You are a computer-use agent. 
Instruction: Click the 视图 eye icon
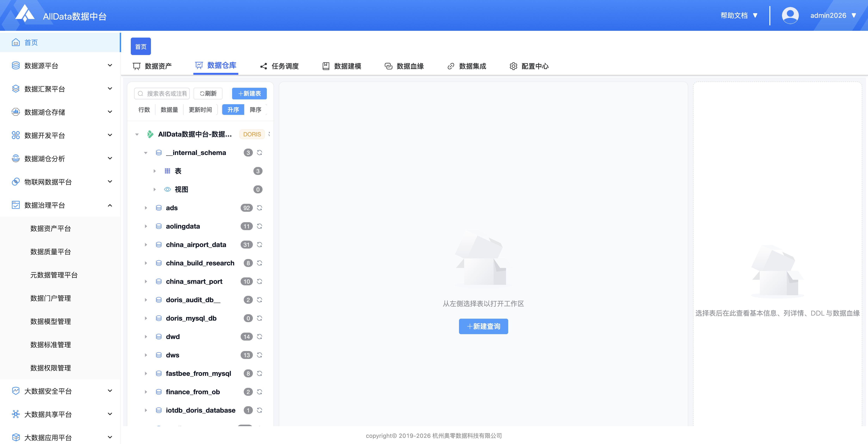[167, 190]
